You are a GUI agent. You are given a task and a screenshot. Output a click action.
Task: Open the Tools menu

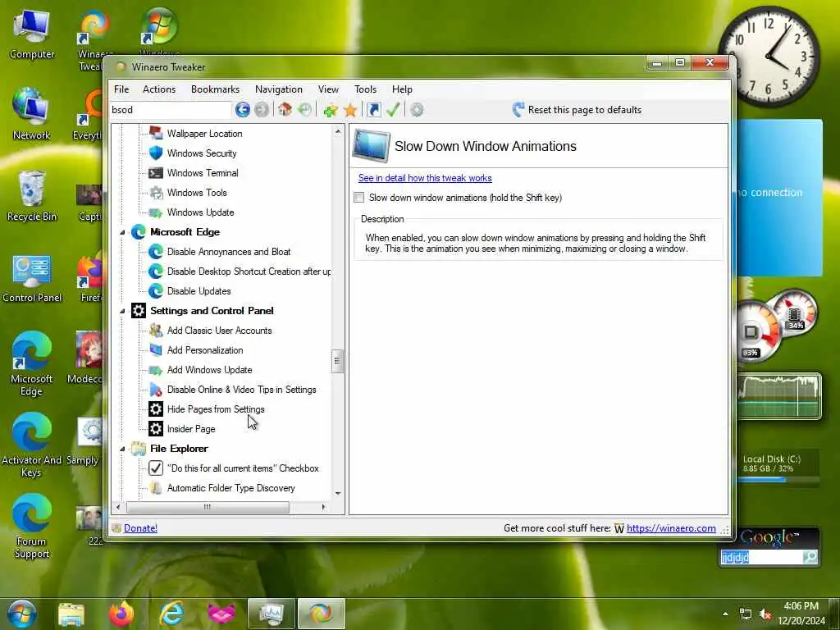(x=365, y=89)
